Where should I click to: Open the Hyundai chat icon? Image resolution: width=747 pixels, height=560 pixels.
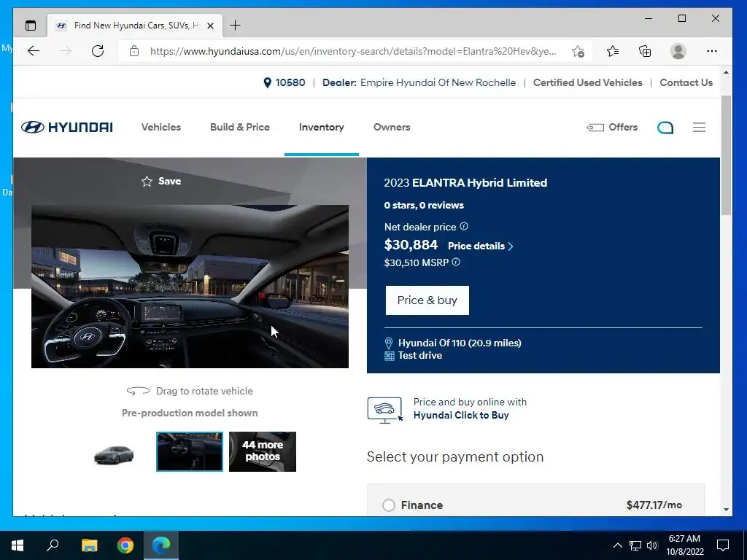tap(665, 128)
